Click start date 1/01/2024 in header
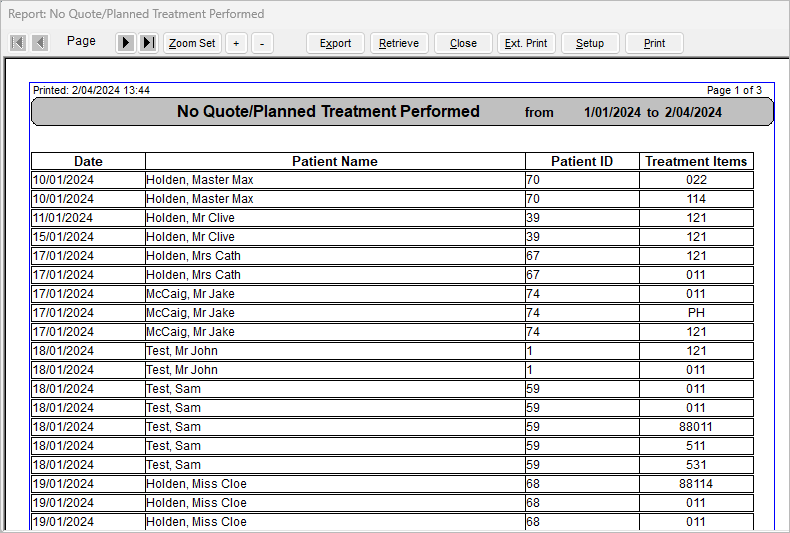 pyautogui.click(x=612, y=112)
